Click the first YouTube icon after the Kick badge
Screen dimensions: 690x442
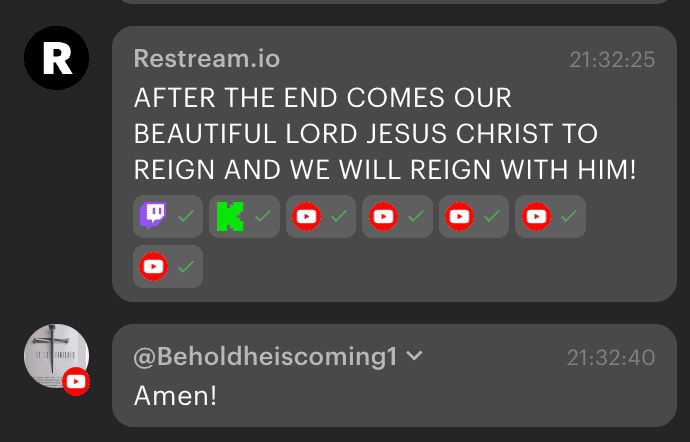(x=307, y=216)
